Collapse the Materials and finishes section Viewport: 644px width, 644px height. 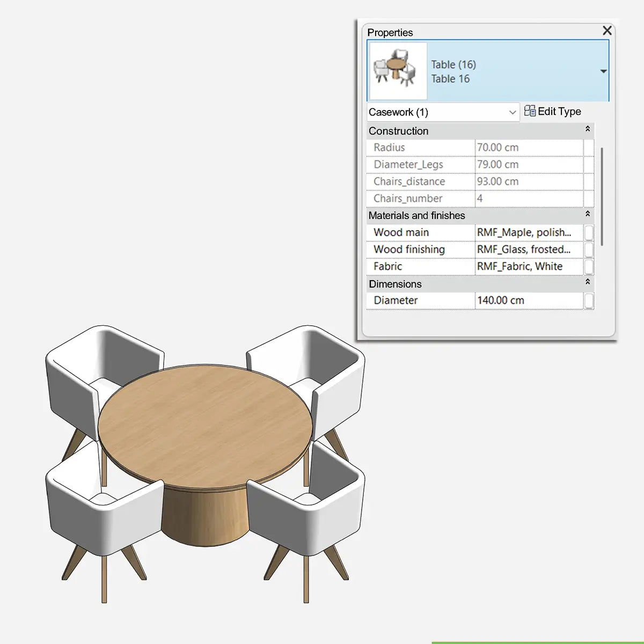588,214
